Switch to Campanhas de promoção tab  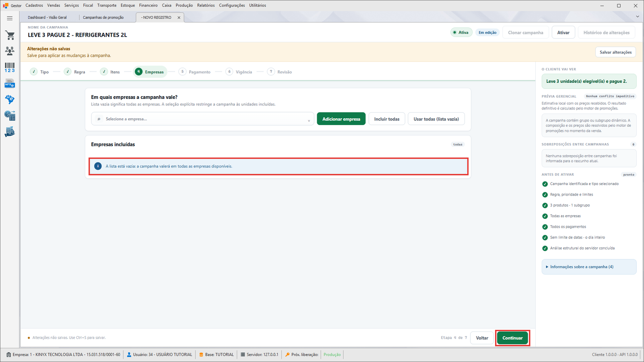tap(103, 18)
